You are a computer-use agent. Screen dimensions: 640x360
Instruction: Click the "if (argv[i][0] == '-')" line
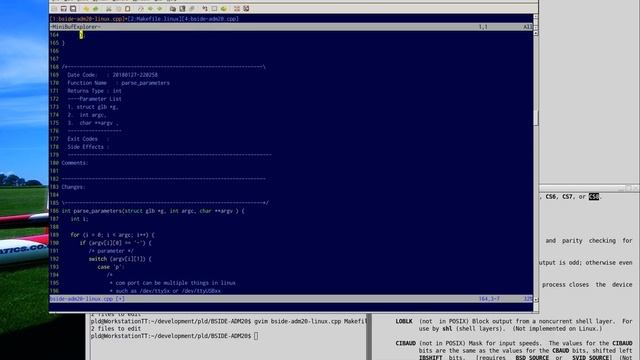click(x=116, y=243)
